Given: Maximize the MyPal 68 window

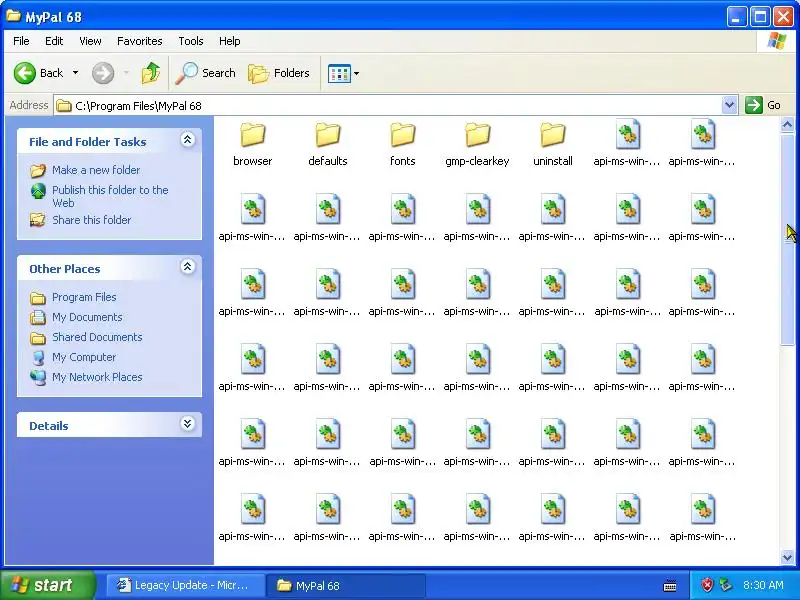Looking at the screenshot, I should point(760,17).
